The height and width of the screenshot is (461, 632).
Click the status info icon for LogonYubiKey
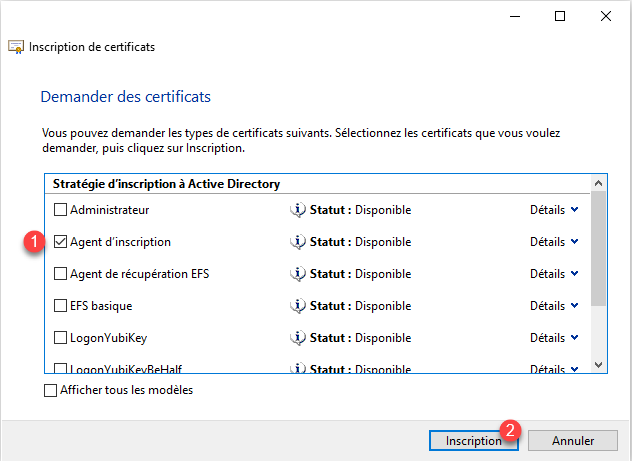coord(297,338)
